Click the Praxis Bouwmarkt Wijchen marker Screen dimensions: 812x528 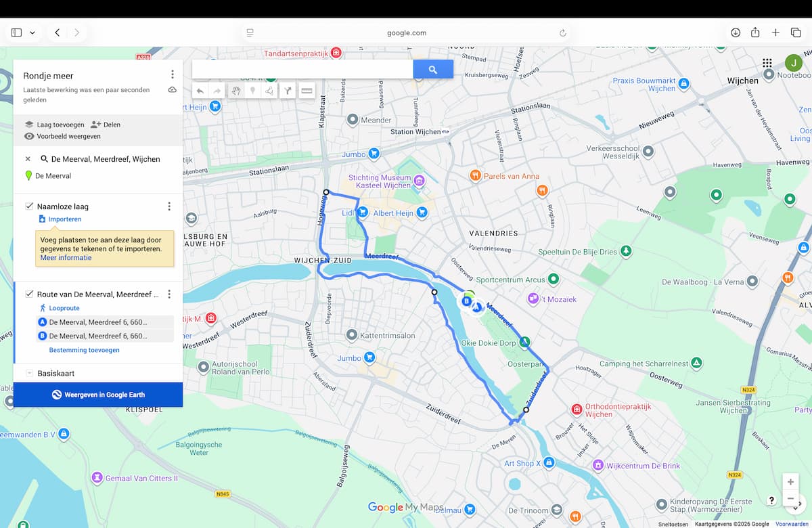684,84
